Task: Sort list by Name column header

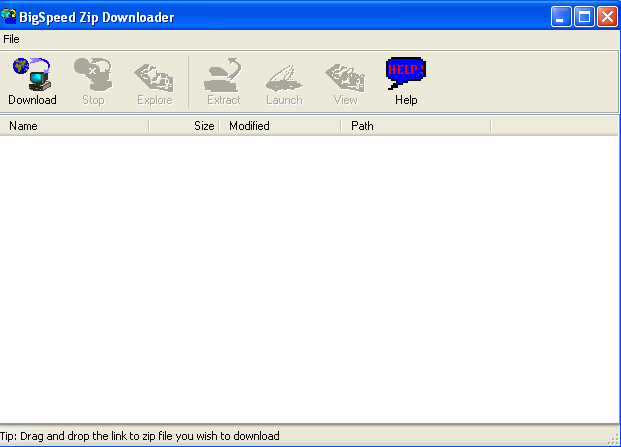Action: tap(74, 126)
